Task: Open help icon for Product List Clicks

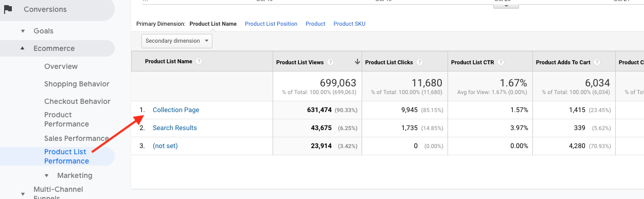Action: pos(420,62)
